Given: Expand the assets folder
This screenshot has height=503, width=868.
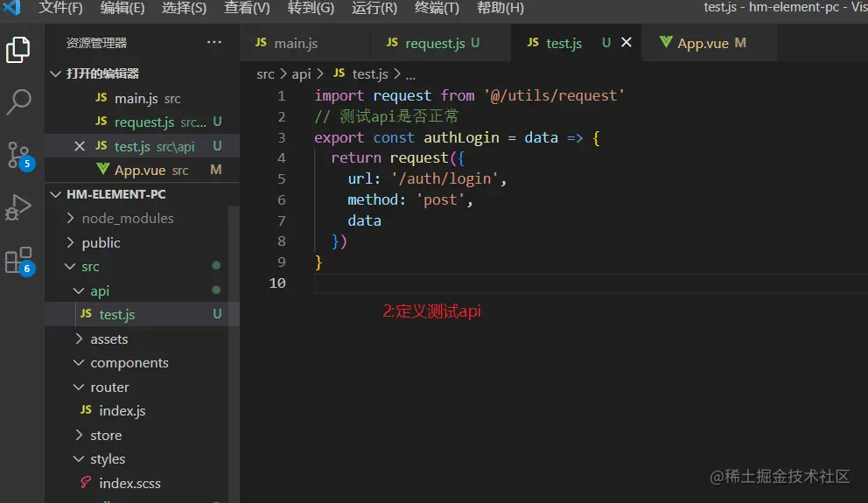Looking at the screenshot, I should pos(137,339).
